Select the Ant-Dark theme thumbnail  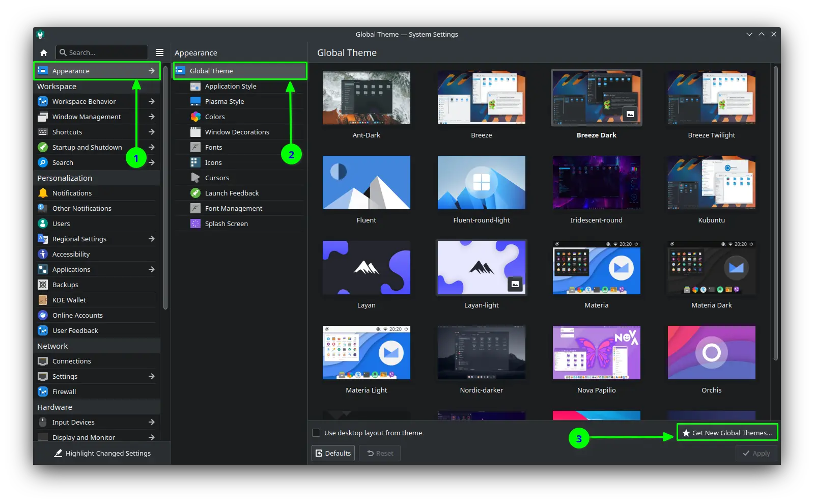click(367, 98)
